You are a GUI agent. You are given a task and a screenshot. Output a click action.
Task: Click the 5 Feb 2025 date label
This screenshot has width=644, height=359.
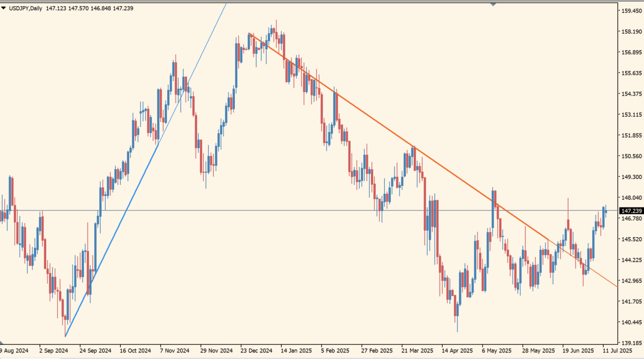tap(335, 350)
